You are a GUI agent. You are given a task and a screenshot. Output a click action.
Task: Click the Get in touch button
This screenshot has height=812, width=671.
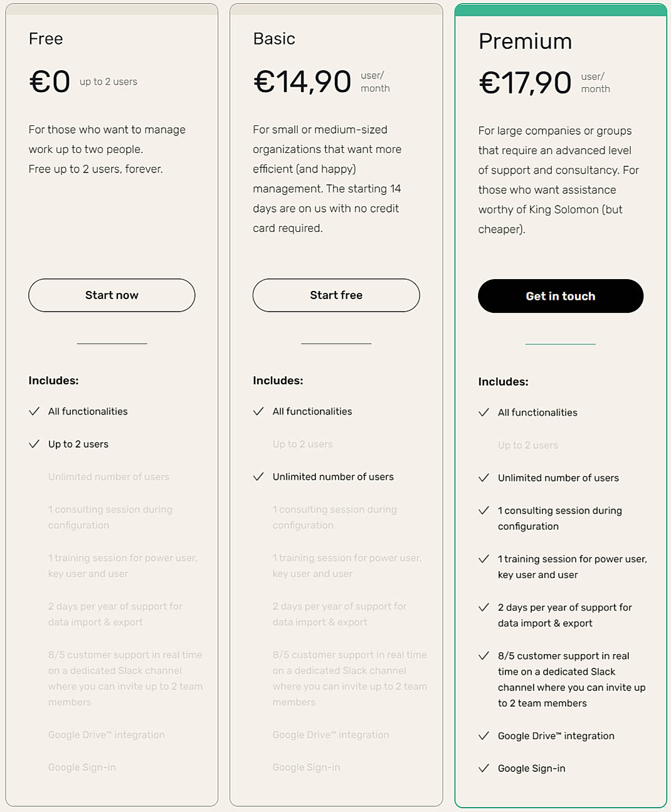coord(560,296)
